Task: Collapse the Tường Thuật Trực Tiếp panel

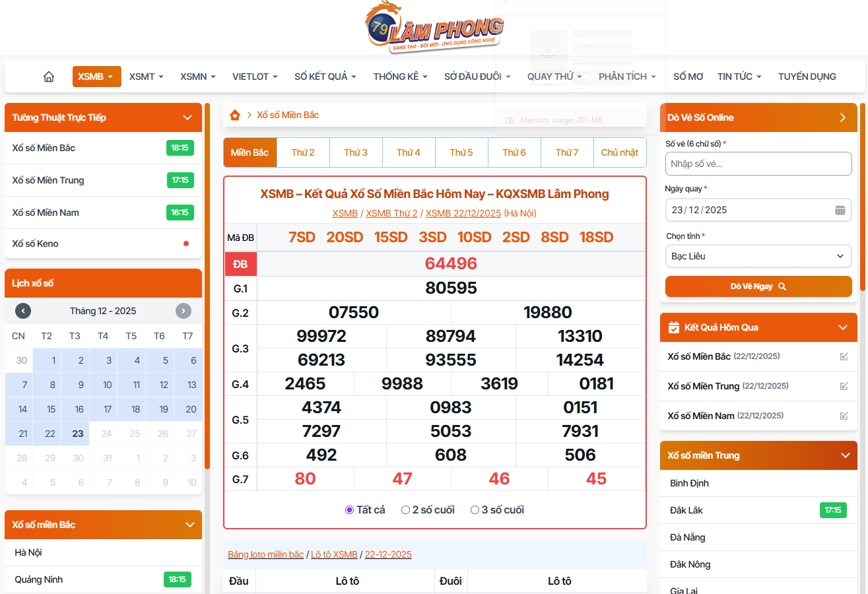Action: coord(187,117)
